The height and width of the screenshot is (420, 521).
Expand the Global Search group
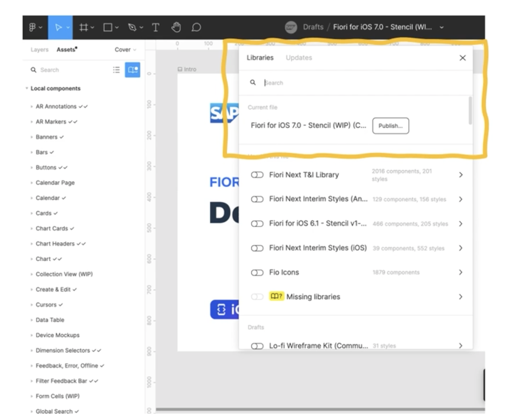pyautogui.click(x=32, y=412)
